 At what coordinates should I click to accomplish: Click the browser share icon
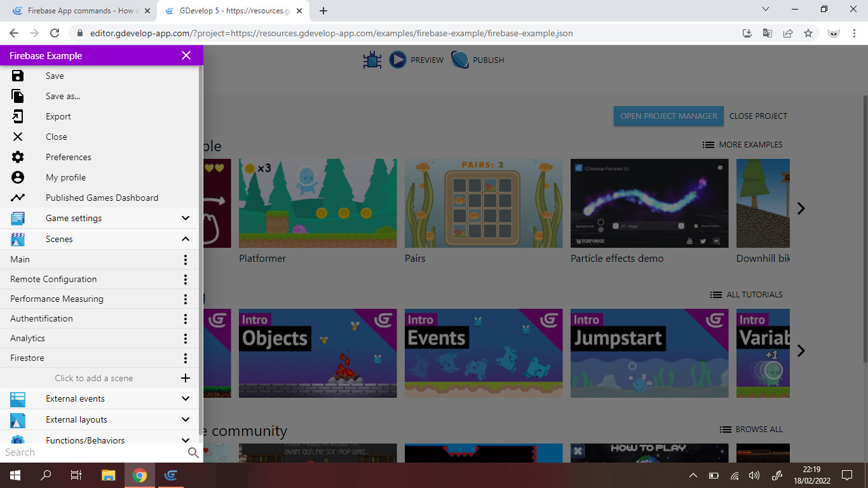(x=788, y=33)
